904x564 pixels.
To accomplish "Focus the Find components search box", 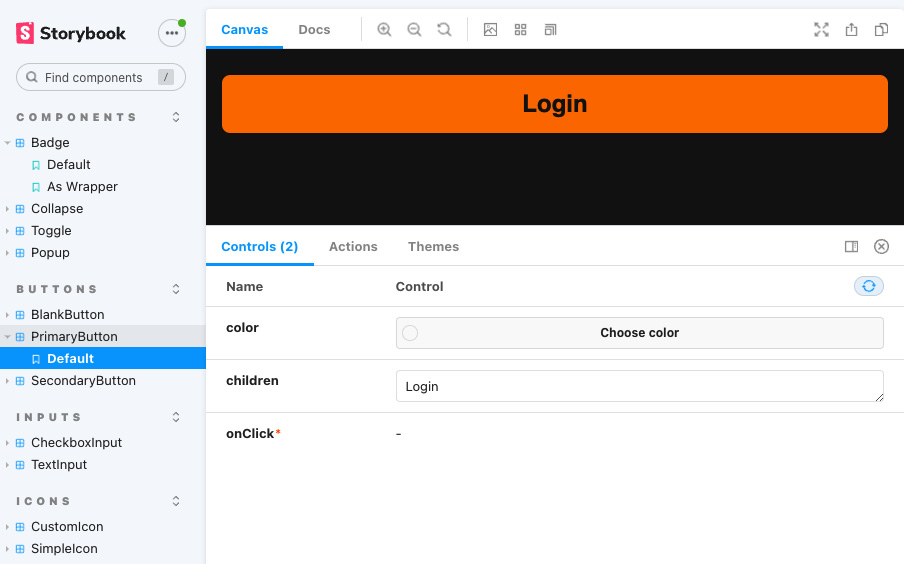I will (x=101, y=77).
